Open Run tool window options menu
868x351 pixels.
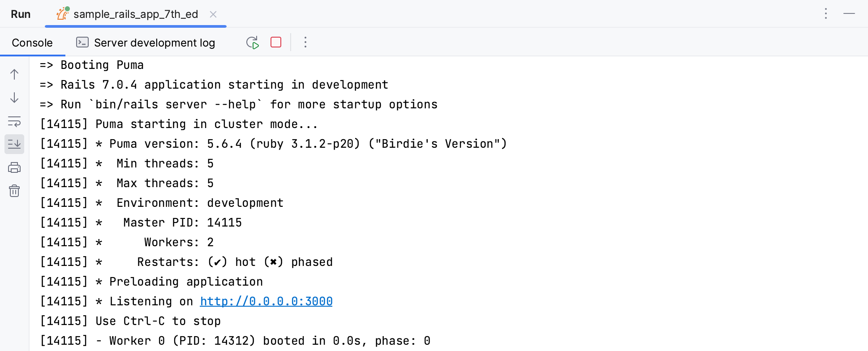826,13
